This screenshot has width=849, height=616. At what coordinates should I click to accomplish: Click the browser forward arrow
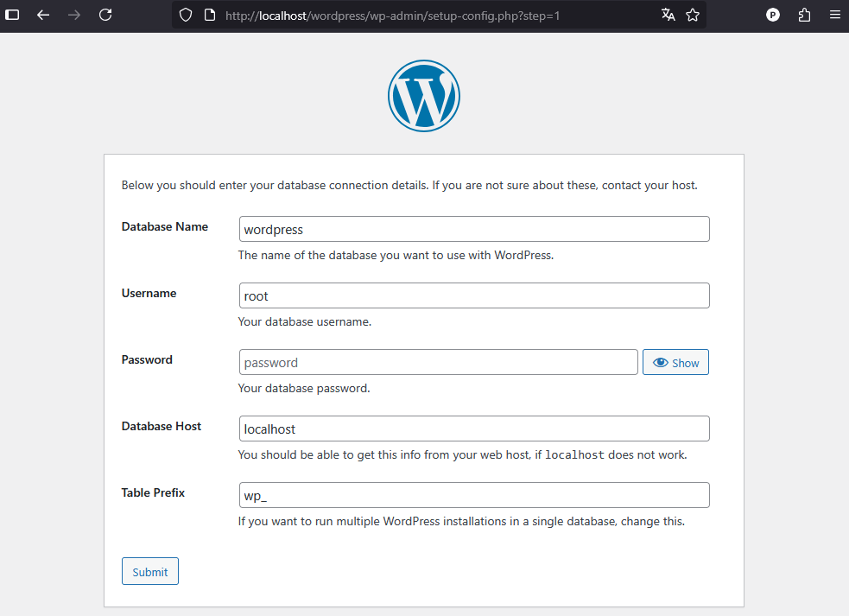pos(74,16)
